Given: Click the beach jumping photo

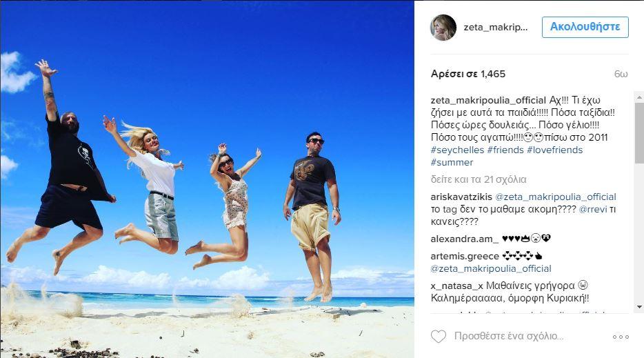Looking at the screenshot, I should click(x=207, y=179).
